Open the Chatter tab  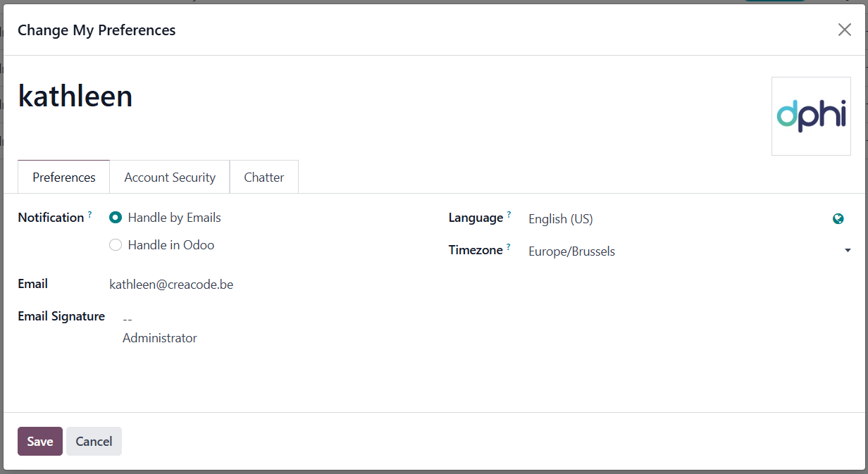(263, 177)
